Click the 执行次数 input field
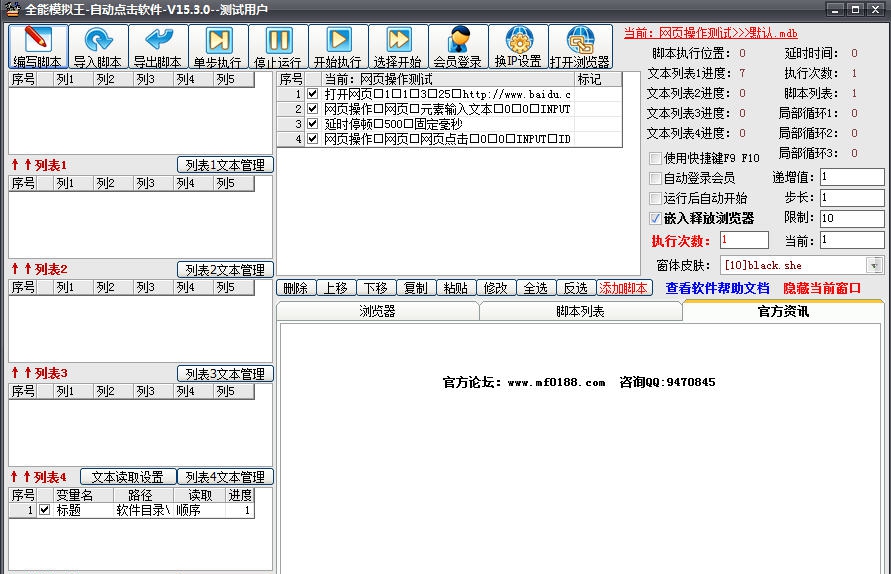Image resolution: width=891 pixels, height=574 pixels. (744, 240)
